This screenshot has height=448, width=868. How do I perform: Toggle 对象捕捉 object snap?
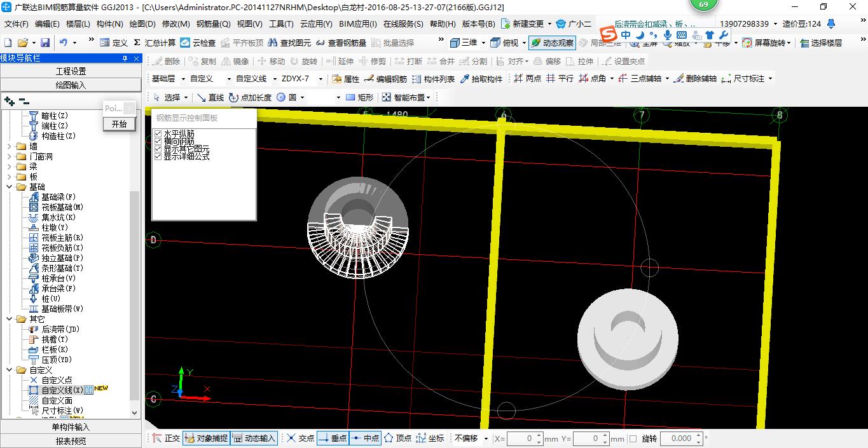tap(205, 438)
